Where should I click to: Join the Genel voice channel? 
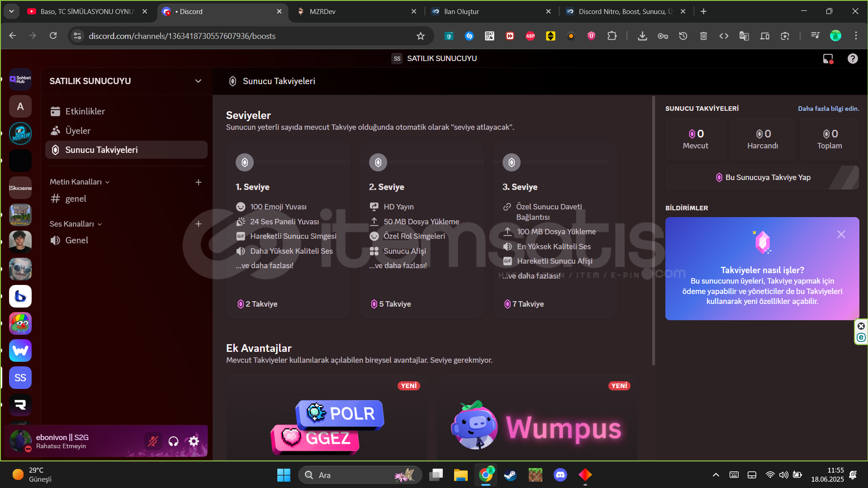(126, 240)
